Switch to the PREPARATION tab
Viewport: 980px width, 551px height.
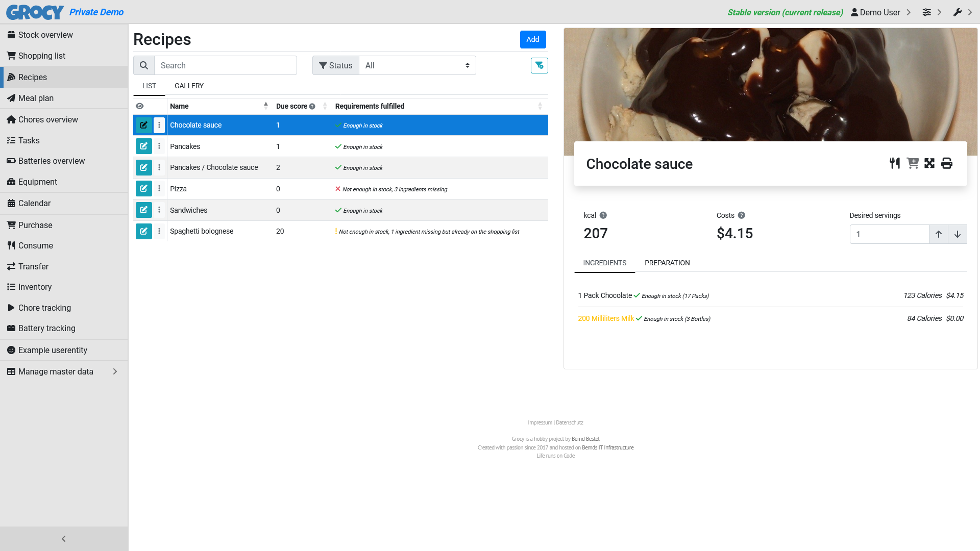(x=667, y=263)
